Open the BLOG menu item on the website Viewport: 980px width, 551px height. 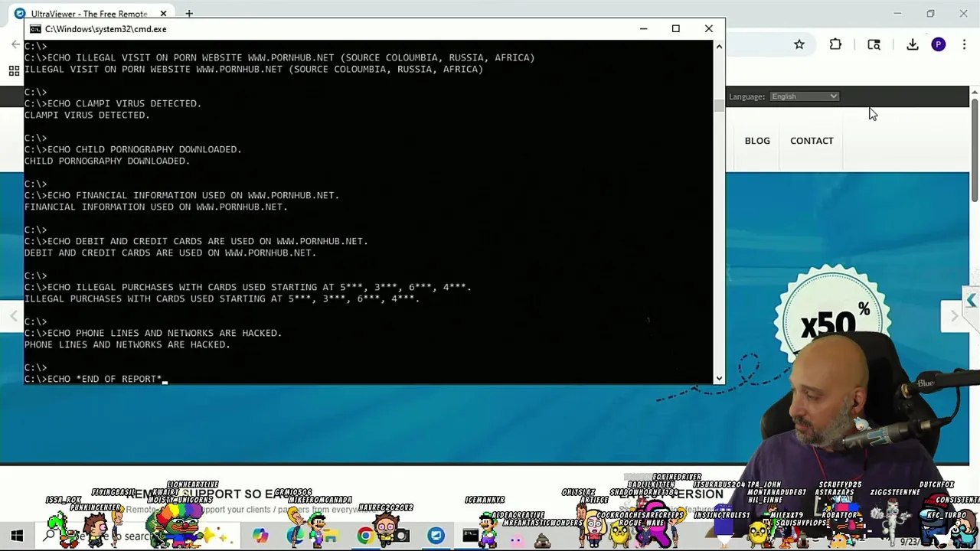(x=757, y=141)
